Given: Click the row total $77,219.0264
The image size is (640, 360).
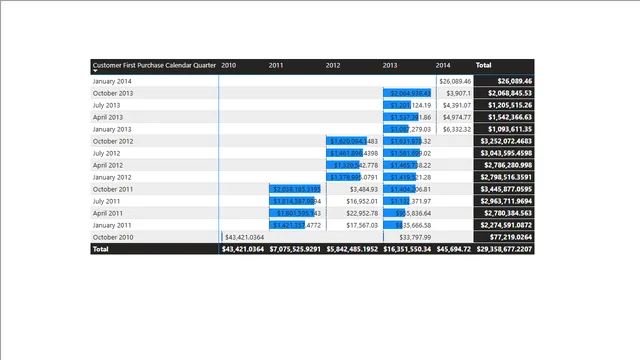Looking at the screenshot, I should point(511,237).
